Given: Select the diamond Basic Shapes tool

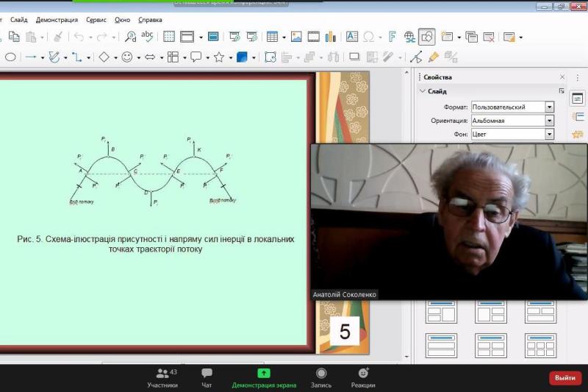Looking at the screenshot, I should click(x=104, y=57).
